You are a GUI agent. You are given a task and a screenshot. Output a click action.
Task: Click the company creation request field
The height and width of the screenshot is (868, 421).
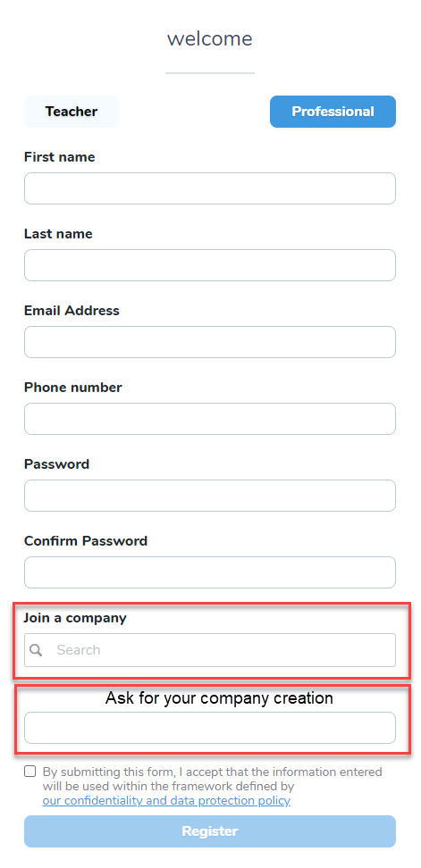point(210,728)
